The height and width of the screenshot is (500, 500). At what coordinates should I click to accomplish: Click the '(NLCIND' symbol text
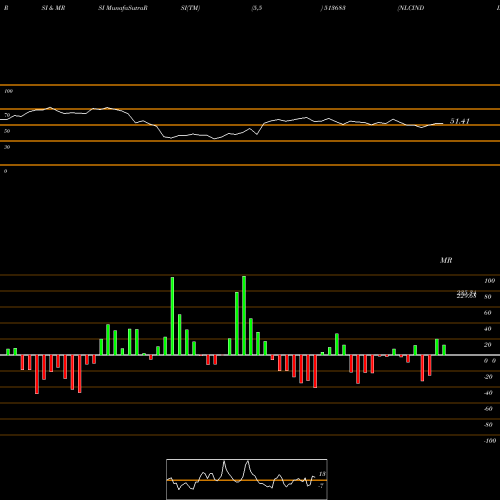pos(411,8)
